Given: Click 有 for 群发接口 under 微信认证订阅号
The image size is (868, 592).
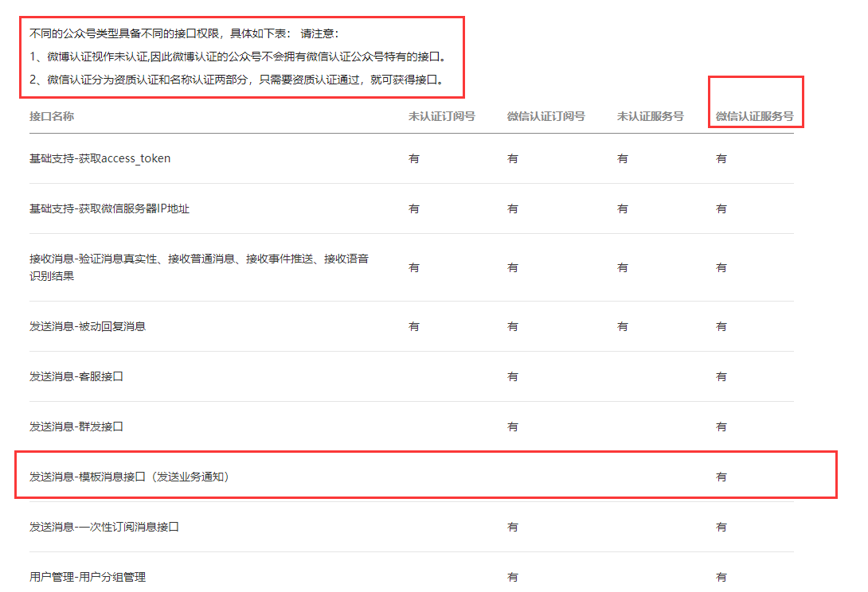Looking at the screenshot, I should 513,426.
